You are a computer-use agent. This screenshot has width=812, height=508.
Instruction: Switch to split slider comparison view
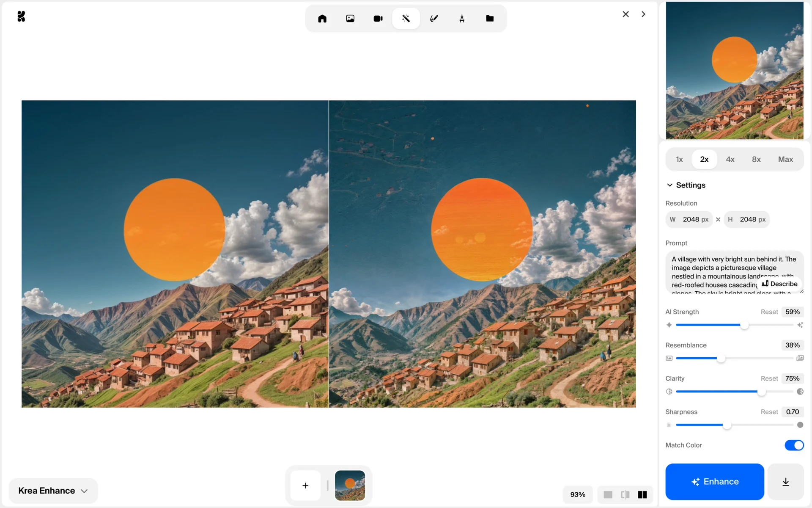coord(625,494)
